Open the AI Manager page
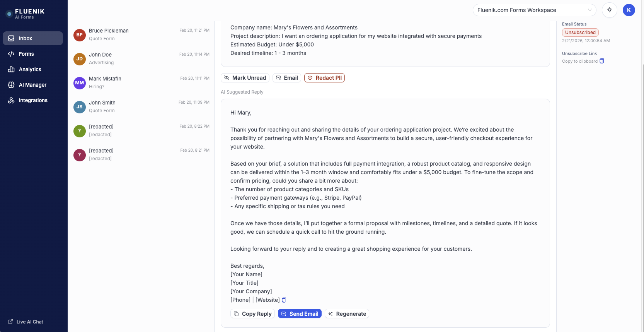644x332 pixels. 33,85
